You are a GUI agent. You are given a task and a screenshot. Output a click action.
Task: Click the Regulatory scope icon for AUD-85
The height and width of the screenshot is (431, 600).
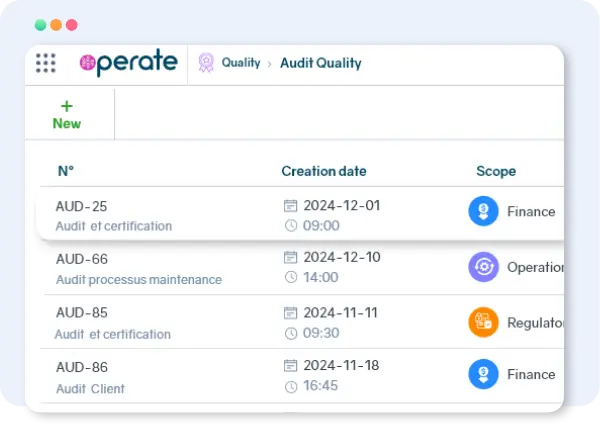pyautogui.click(x=483, y=321)
